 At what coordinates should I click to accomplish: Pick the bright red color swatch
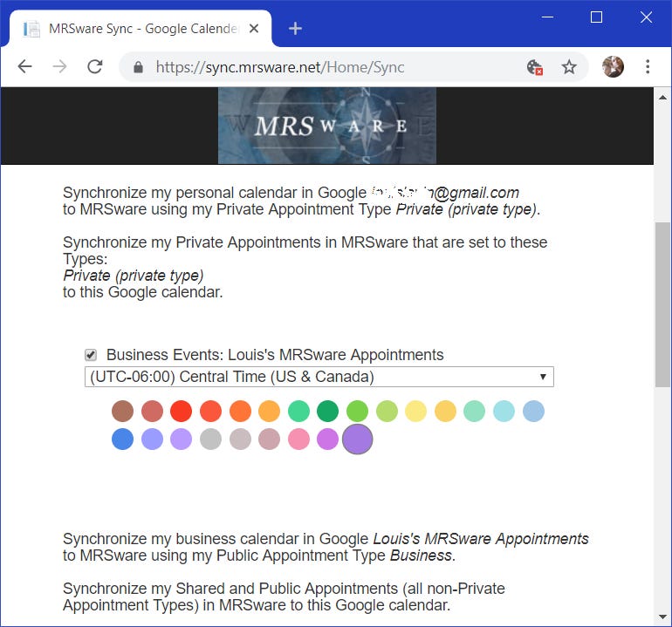click(181, 411)
